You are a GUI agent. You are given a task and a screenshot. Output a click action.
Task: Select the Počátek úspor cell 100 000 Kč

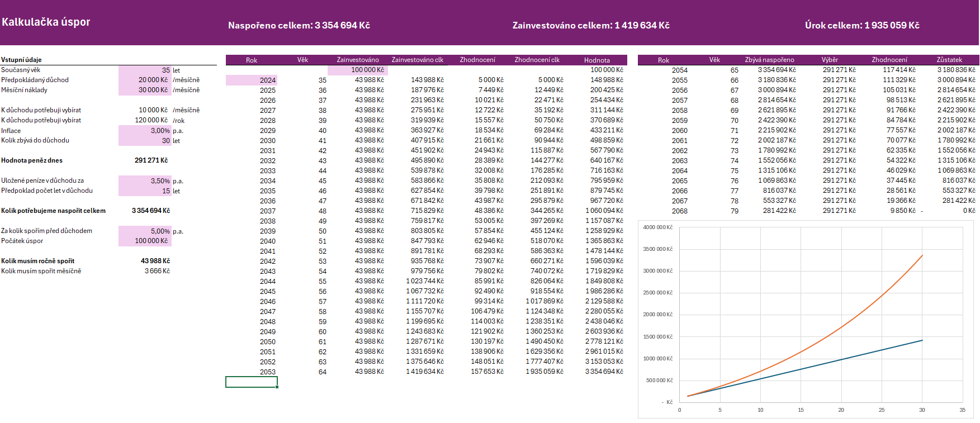coord(145,241)
